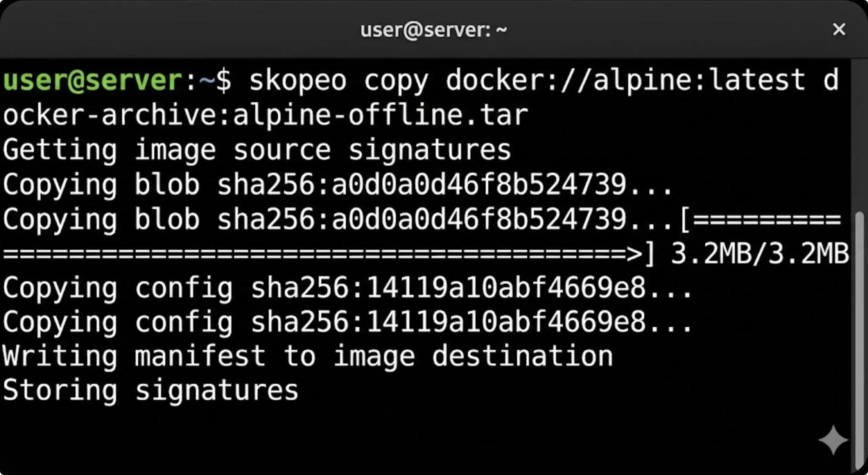Screen dimensions: 868x475
Task: Click the sparkle icon in the corner
Action: point(833,440)
